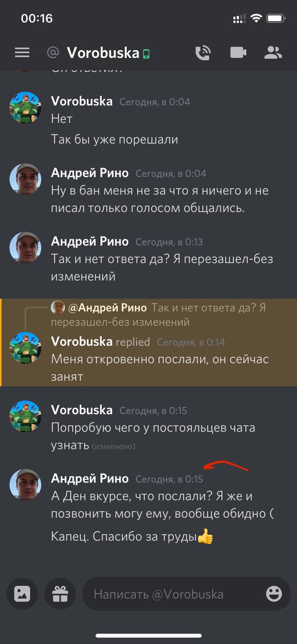This screenshot has width=297, height=644.
Task: Tap Андрей Рино's avatar at 0:04 message
Action: click(25, 179)
